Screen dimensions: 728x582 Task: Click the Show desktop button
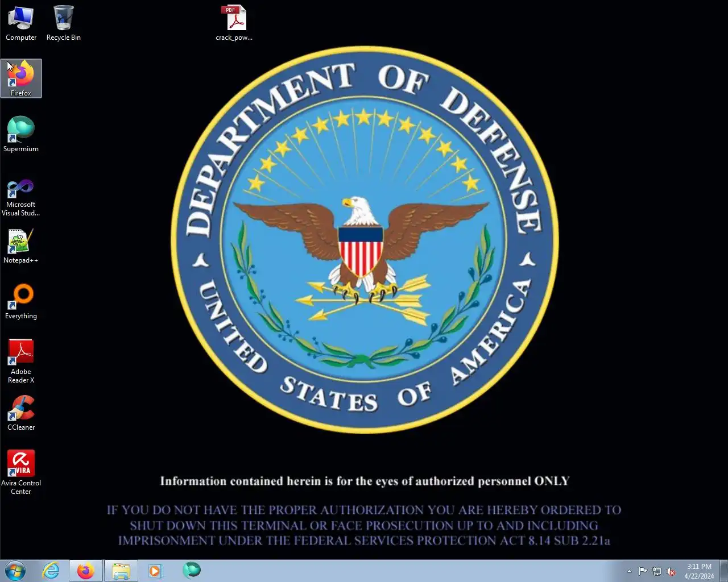(723, 571)
